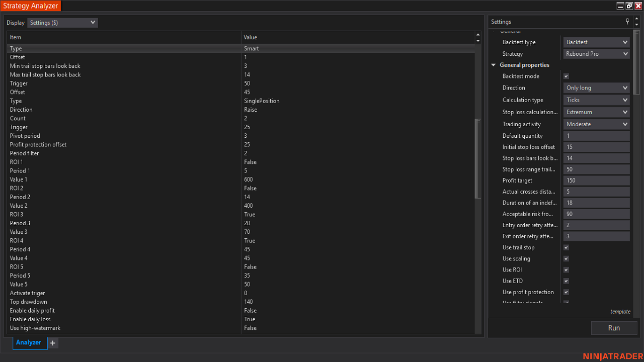
Task: Click the Item column header
Action: point(124,37)
